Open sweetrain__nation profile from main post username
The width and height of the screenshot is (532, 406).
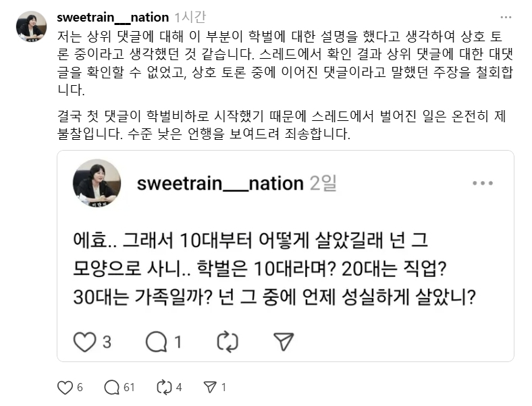(113, 16)
